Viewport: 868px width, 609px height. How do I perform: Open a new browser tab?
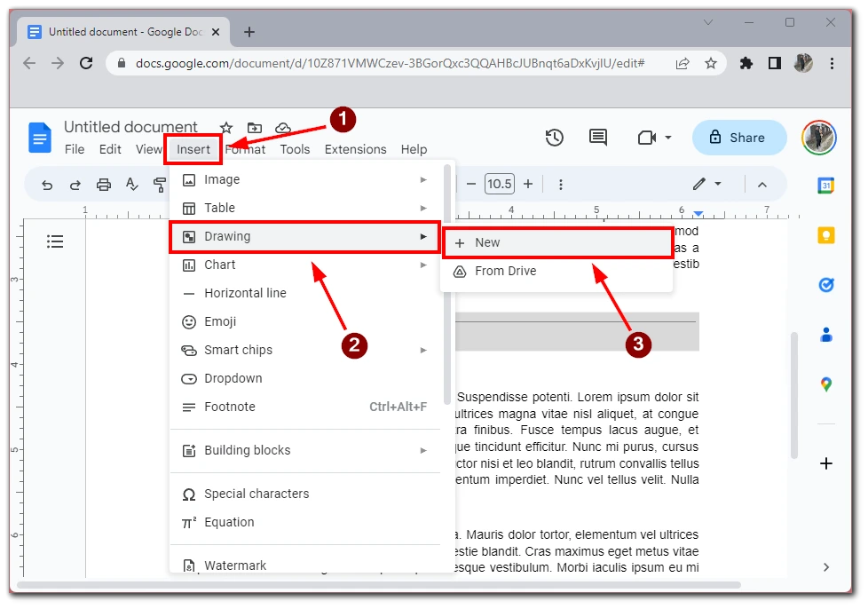[x=249, y=32]
